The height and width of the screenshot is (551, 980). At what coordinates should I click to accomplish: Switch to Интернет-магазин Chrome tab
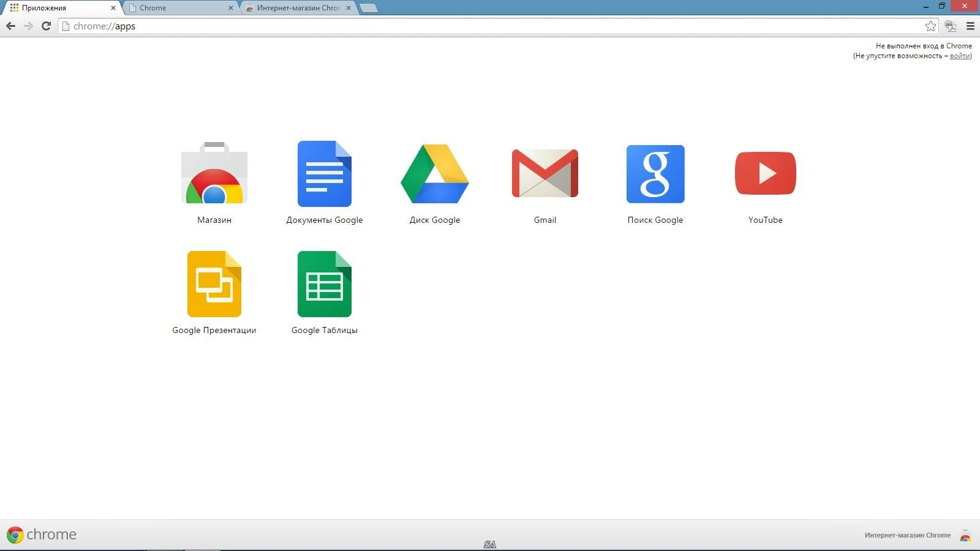(298, 8)
